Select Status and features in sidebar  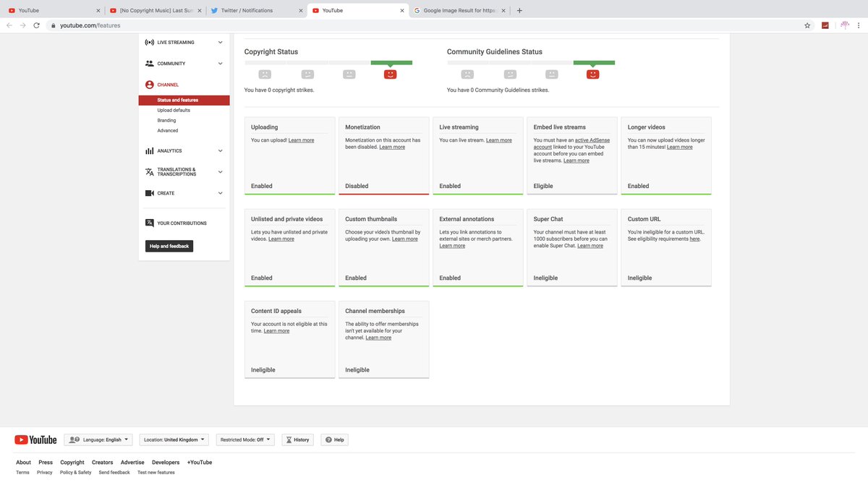[184, 100]
